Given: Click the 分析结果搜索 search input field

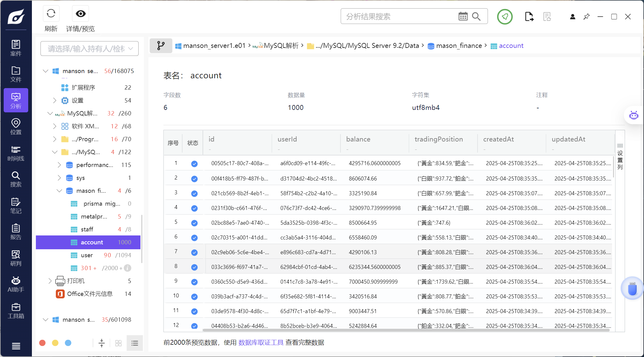Looking at the screenshot, I should coord(399,16).
